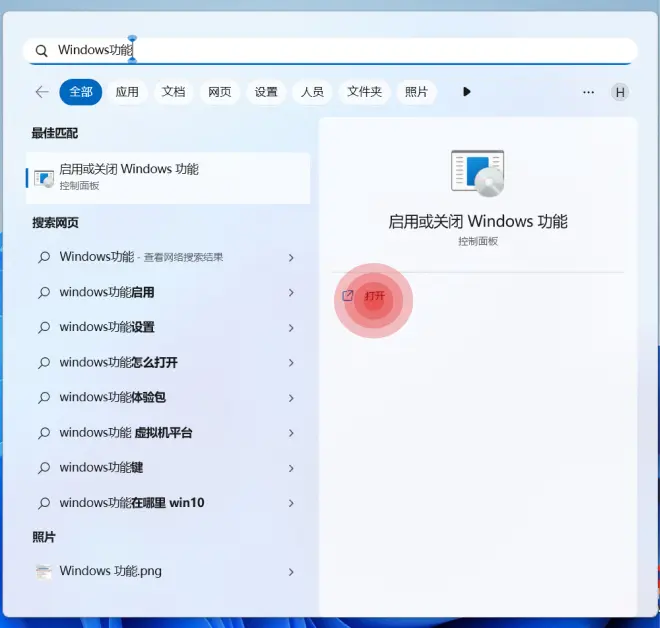Go back with the left arrow icon
The width and height of the screenshot is (660, 628).
(x=42, y=92)
